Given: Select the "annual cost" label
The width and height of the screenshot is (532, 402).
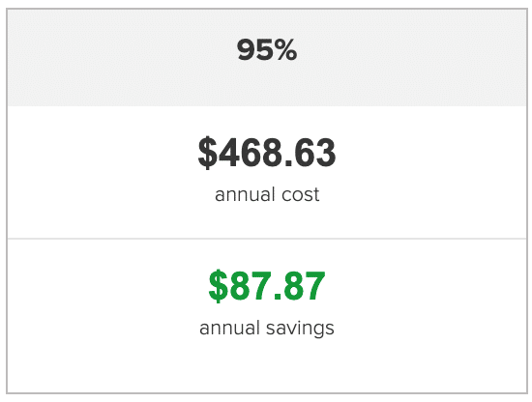Looking at the screenshot, I should (x=267, y=194).
